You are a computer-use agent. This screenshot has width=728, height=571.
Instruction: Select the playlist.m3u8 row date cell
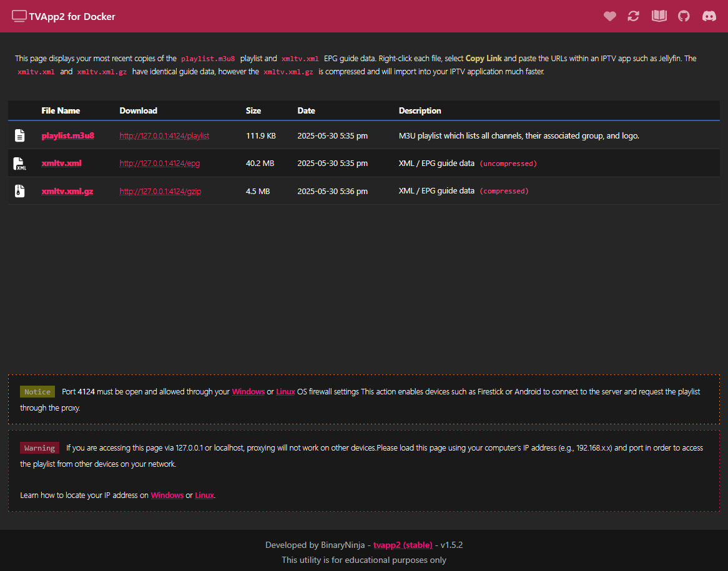click(x=332, y=135)
